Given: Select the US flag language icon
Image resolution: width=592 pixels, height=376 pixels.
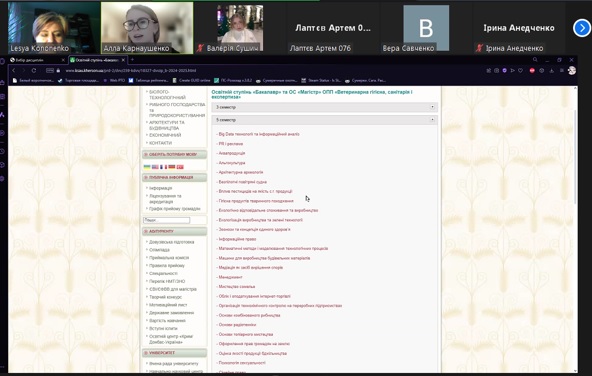Looking at the screenshot, I should coord(155,167).
